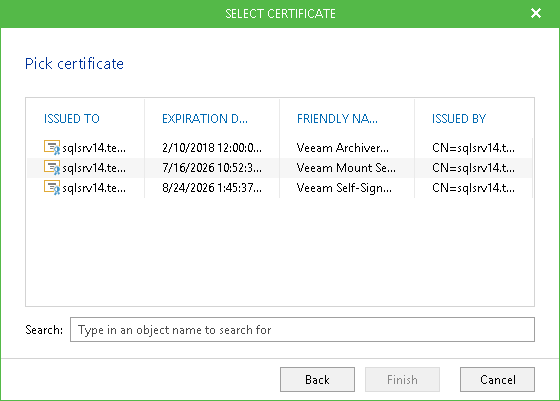This screenshot has height=401, width=560.
Task: Select the row expiring 7/16/2026 10:52
Action: 280,168
